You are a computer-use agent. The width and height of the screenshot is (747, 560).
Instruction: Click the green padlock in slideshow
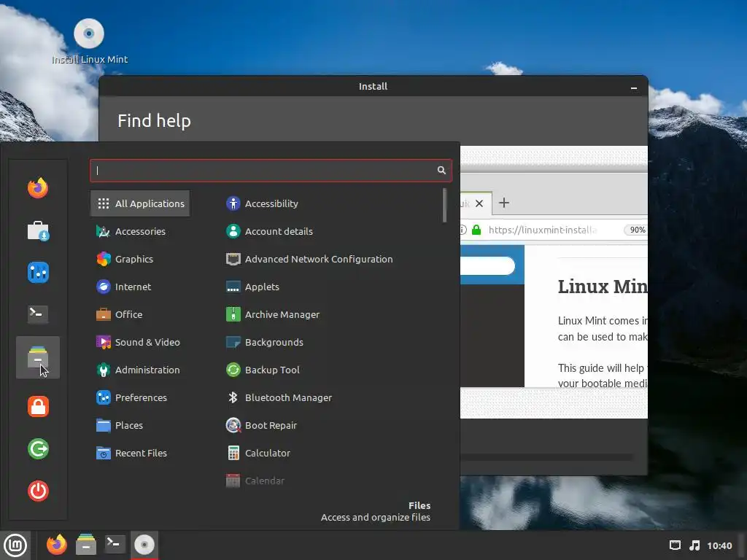[x=476, y=230]
